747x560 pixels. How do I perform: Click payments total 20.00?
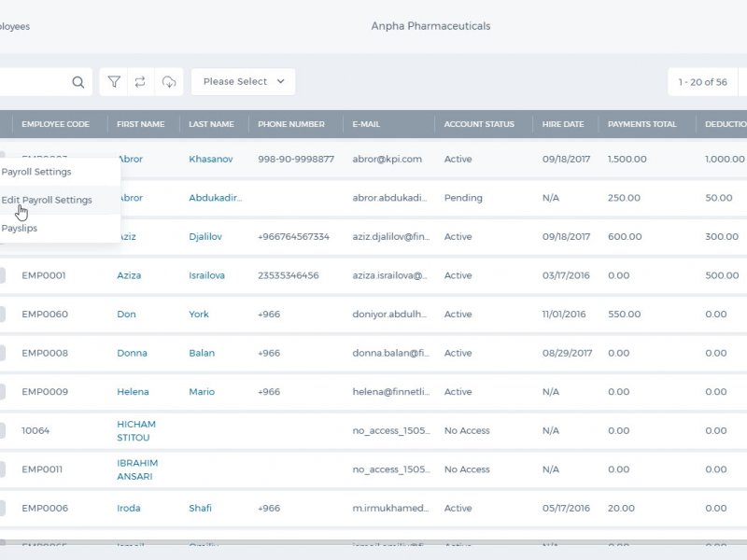coord(621,508)
